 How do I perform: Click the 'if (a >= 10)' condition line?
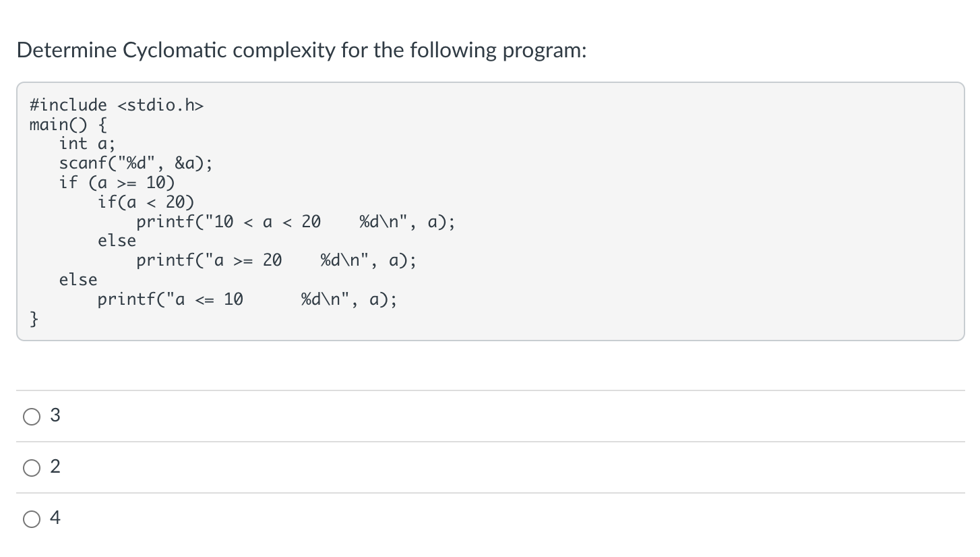coord(116,182)
